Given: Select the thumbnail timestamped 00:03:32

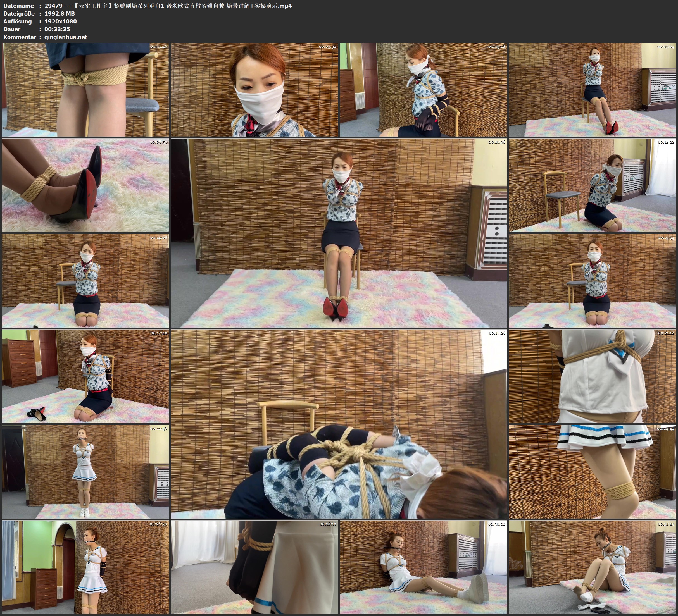Looking at the screenshot, I should click(254, 90).
